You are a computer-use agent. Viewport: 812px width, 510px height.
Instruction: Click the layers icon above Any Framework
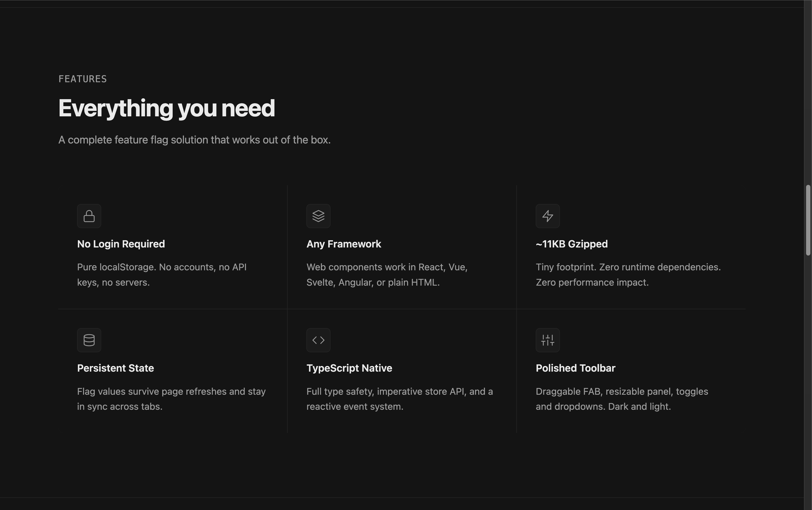[318, 216]
